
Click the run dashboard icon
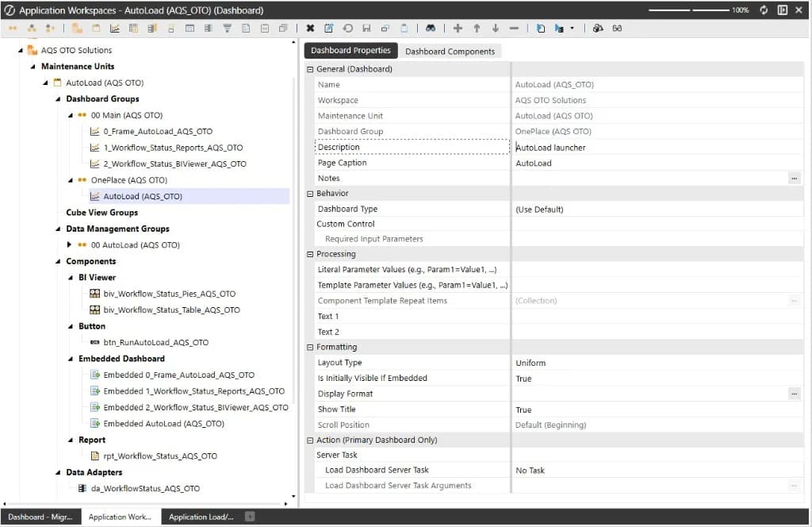click(x=559, y=29)
